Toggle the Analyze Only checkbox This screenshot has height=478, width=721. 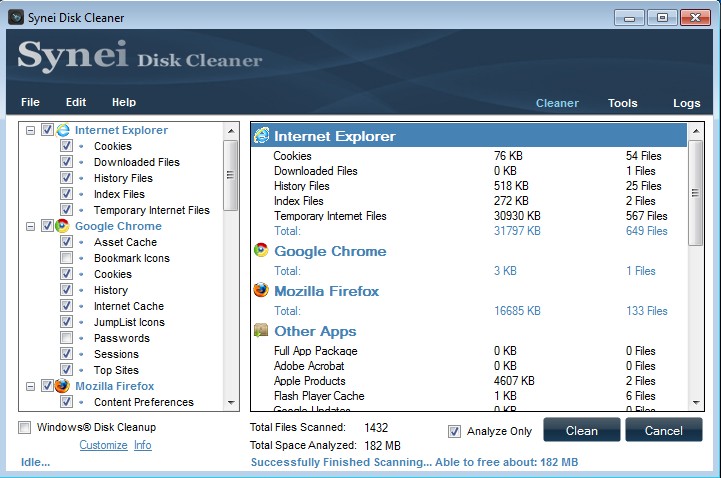point(455,431)
